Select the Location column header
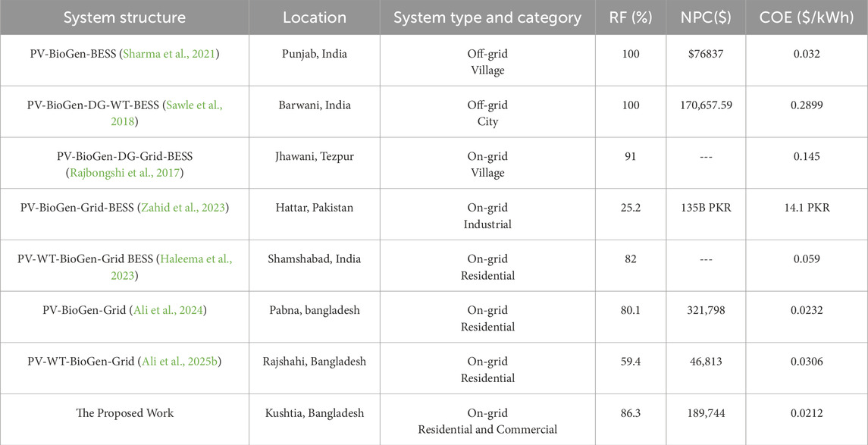The width and height of the screenshot is (868, 445). 315,17
